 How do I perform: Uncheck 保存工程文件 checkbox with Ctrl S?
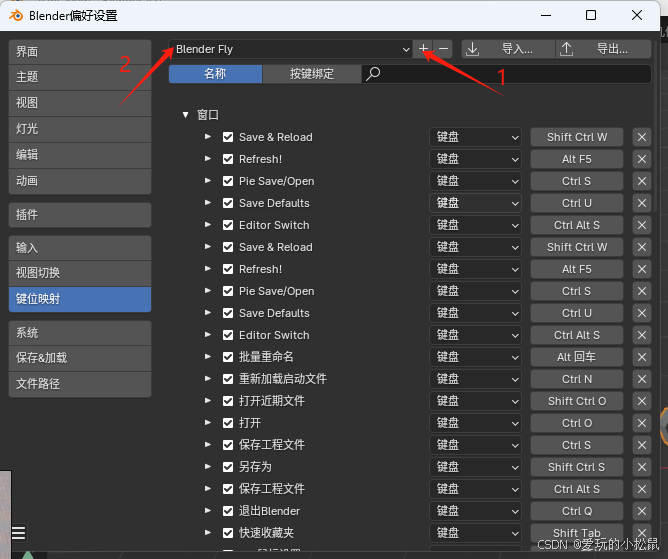228,445
